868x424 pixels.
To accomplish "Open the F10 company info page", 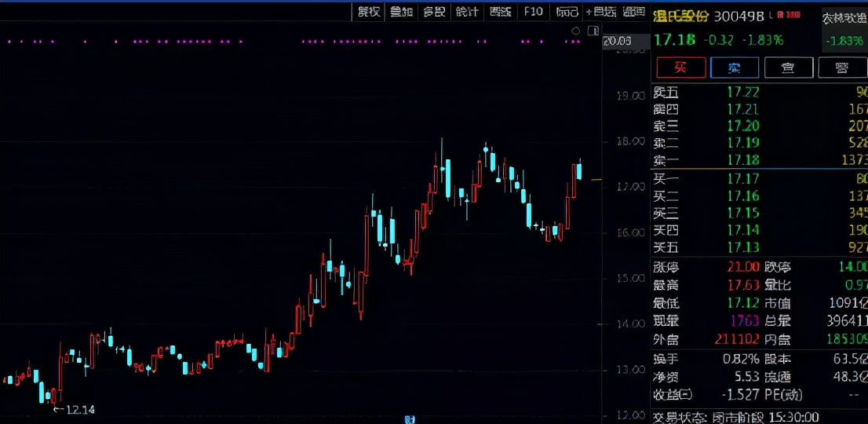I will point(534,12).
